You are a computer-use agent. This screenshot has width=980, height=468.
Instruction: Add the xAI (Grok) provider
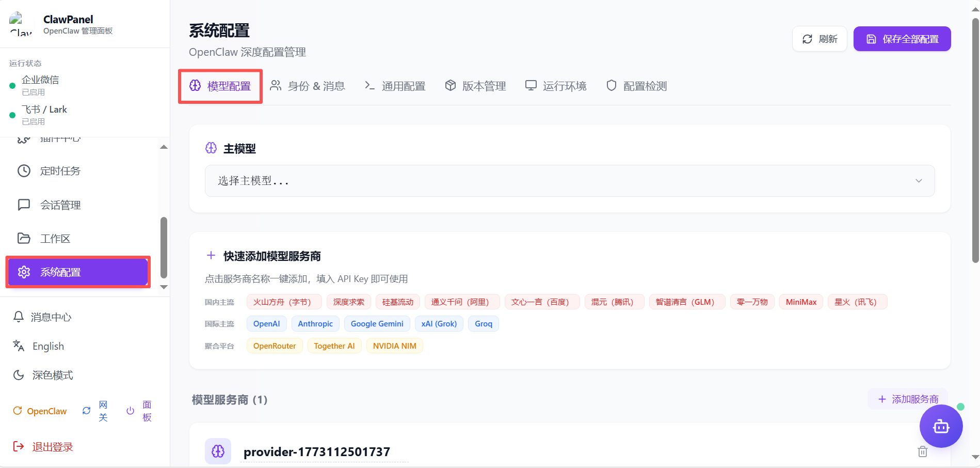(x=439, y=324)
